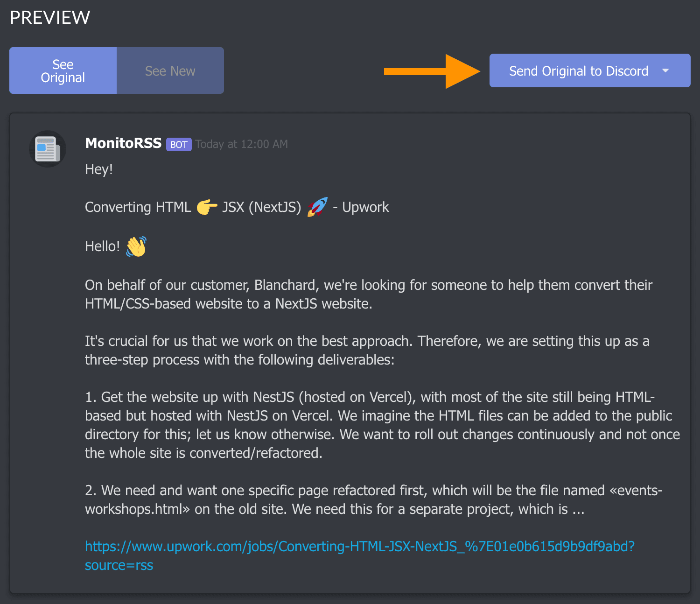Click the pointing hand emoji
This screenshot has height=604, width=700.
[207, 207]
